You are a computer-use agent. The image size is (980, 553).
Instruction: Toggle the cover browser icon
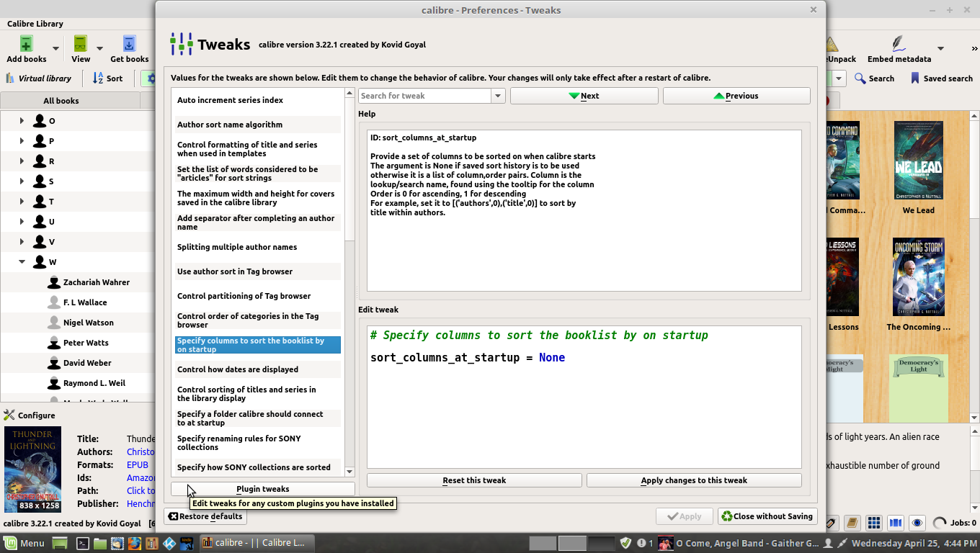(x=896, y=523)
